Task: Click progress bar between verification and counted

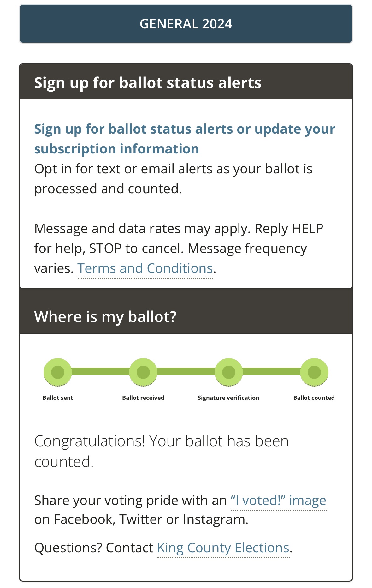Action: pos(271,371)
